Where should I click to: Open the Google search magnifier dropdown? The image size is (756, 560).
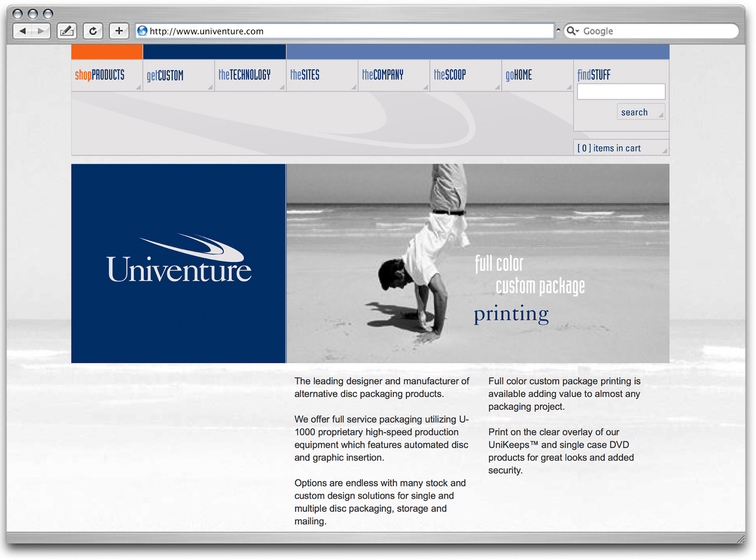click(572, 31)
